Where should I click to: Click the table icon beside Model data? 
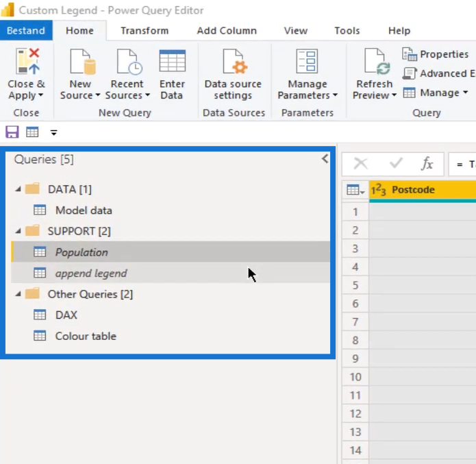tap(40, 210)
